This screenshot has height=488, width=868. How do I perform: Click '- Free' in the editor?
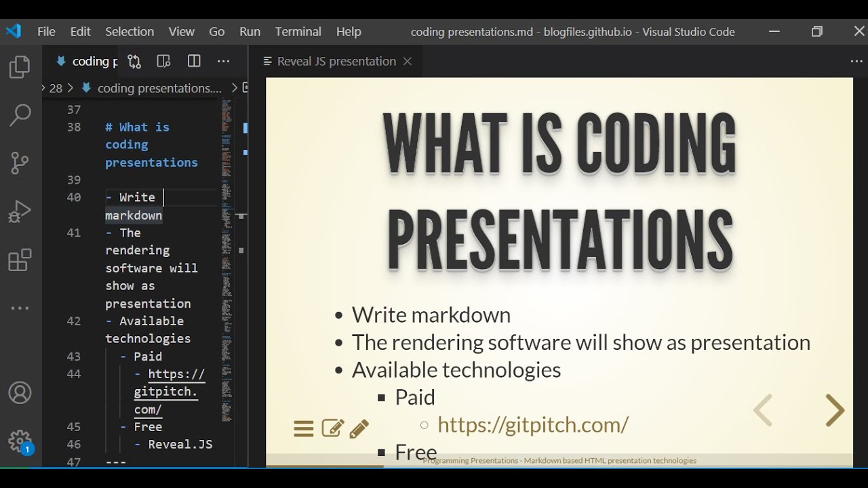click(x=141, y=426)
